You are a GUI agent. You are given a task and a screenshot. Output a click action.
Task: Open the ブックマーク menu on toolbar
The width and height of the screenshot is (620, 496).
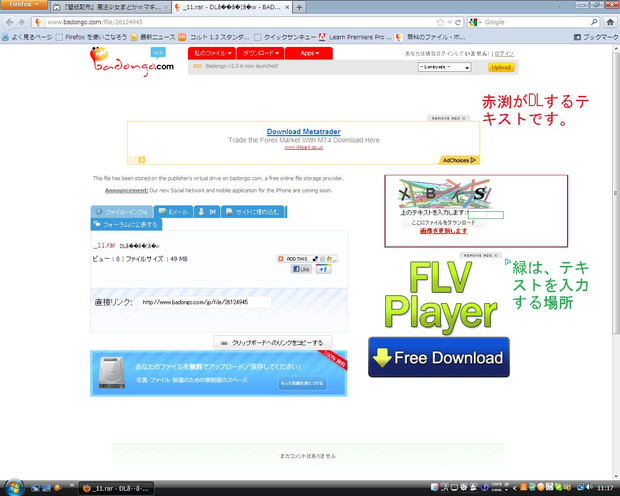(x=596, y=37)
